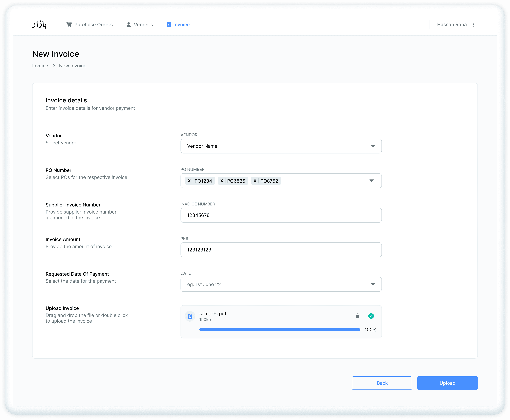Remove the PO8752 tag
The height and width of the screenshot is (420, 510).
point(255,181)
